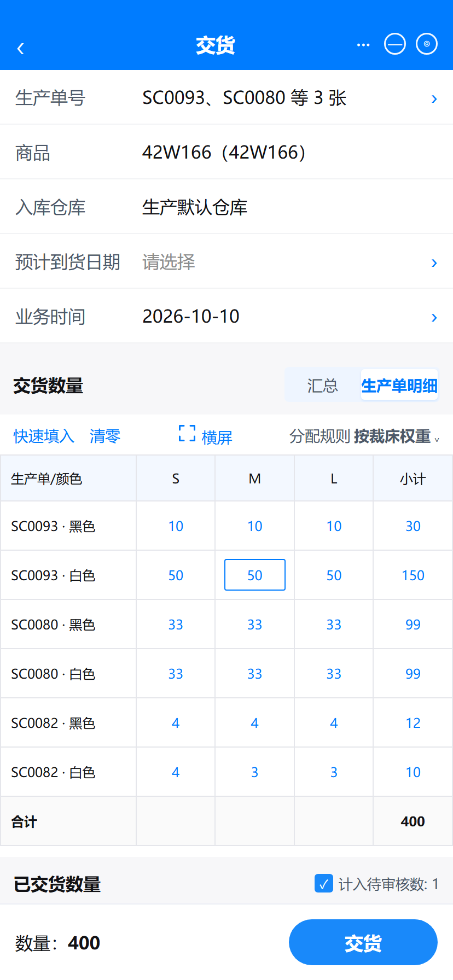Select the SC0082 · 黑色 row label
This screenshot has width=453, height=980.
[x=53, y=723]
